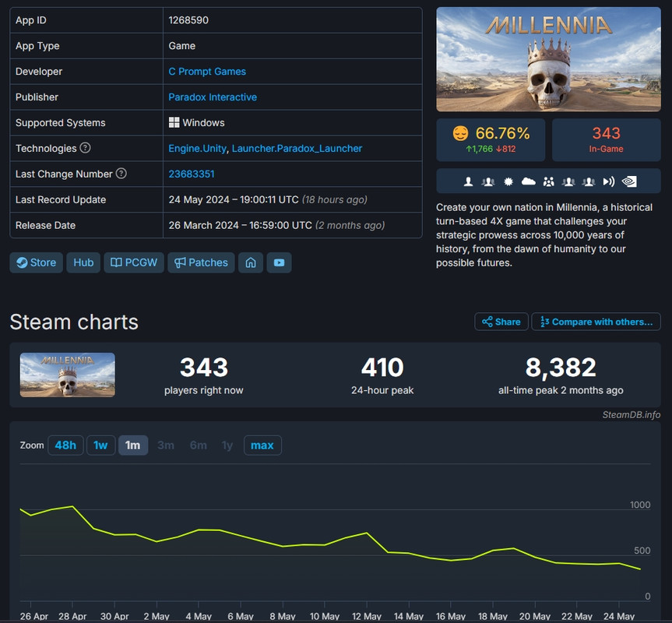This screenshot has height=623, width=672.
Task: Click the help icon beside Last Change Number
Action: coord(121,174)
